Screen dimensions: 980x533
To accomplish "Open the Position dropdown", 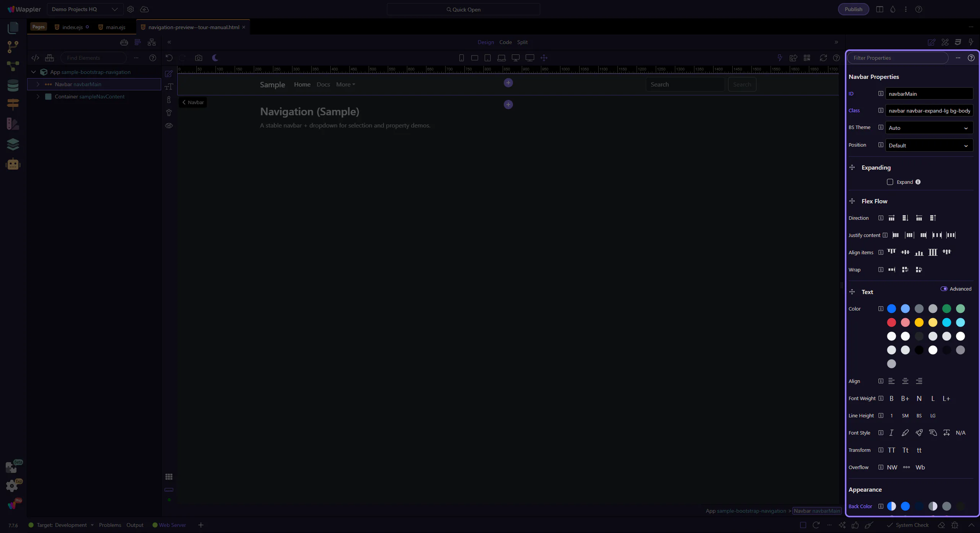I will [929, 146].
